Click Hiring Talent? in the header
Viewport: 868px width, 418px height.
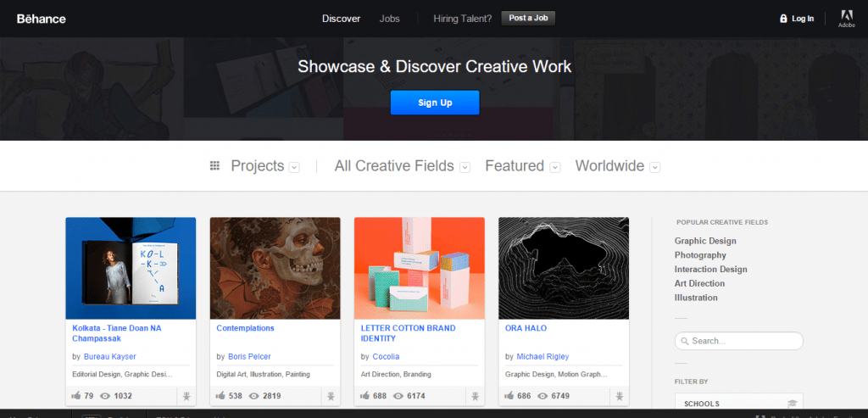pyautogui.click(x=462, y=19)
